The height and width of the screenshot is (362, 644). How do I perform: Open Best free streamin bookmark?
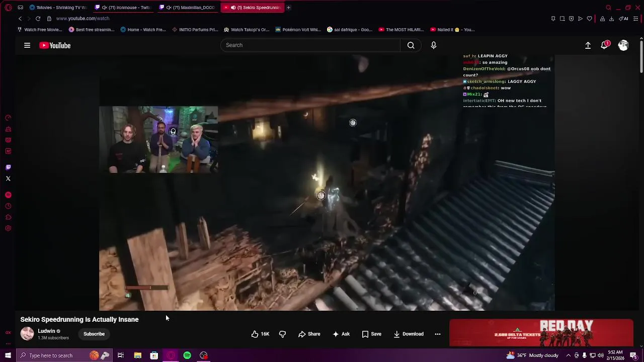click(92, 30)
